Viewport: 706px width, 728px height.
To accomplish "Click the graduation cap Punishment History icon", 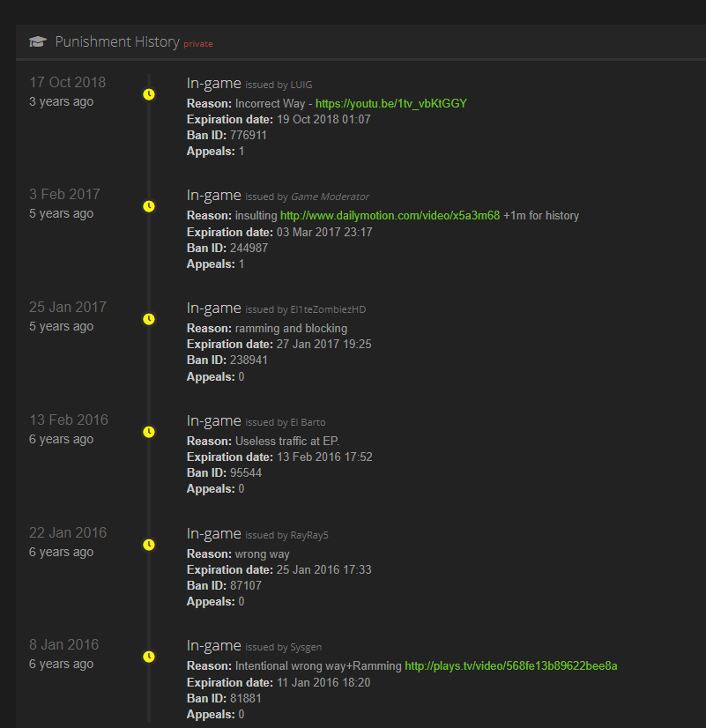I will (37, 42).
